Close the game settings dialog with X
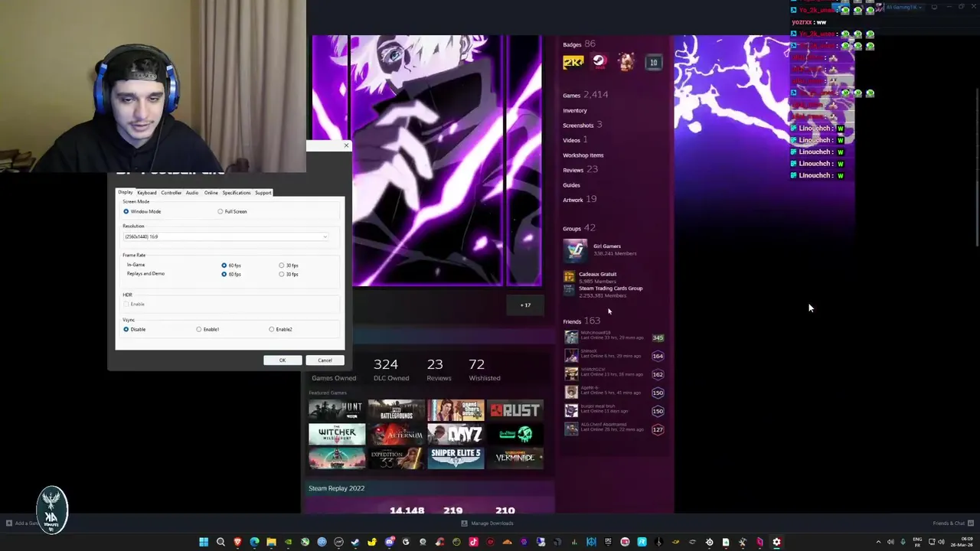The width and height of the screenshot is (980, 551). [346, 145]
